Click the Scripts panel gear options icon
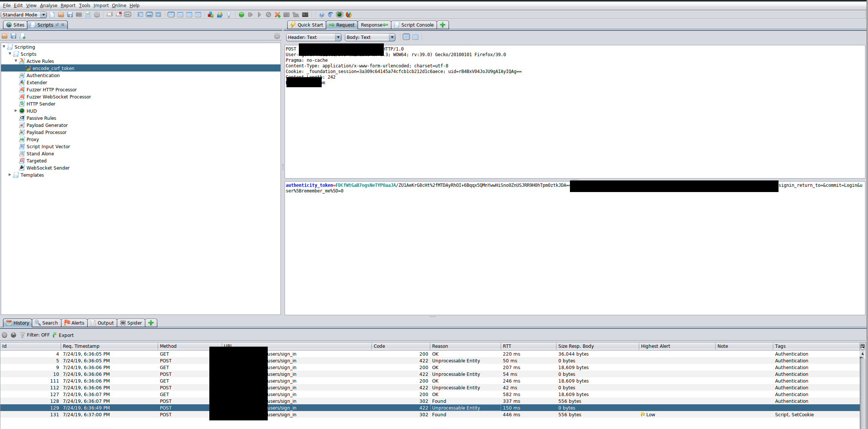 [x=277, y=36]
